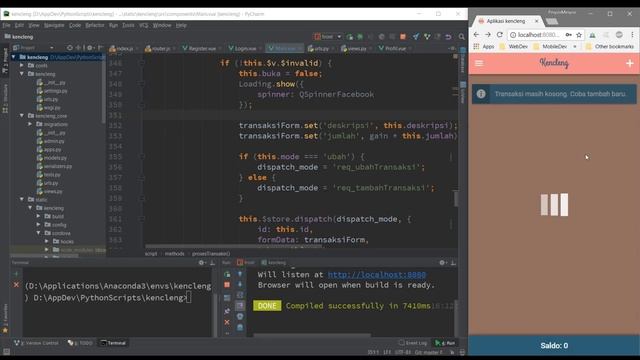Click the Search Everywhere magnifier icon
The height and width of the screenshot is (360, 640).
tap(462, 37)
